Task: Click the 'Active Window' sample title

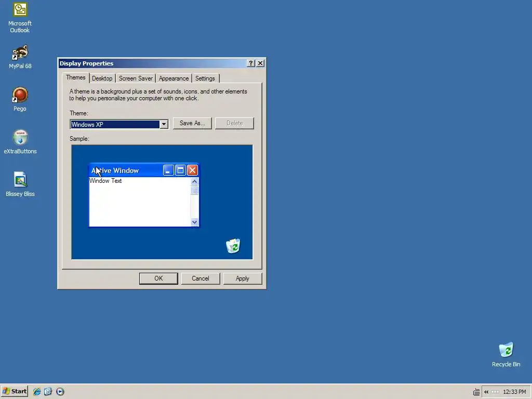Action: (115, 170)
